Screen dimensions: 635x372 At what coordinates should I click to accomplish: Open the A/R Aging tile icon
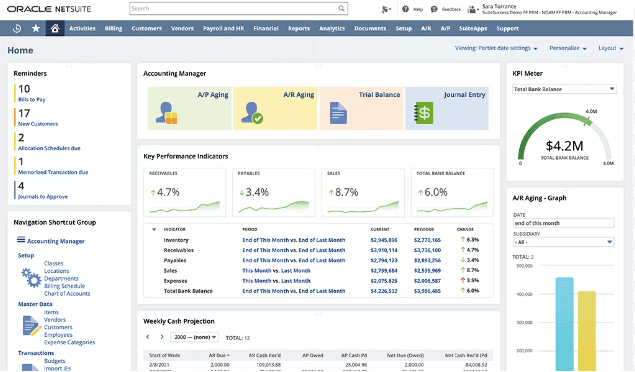251,113
